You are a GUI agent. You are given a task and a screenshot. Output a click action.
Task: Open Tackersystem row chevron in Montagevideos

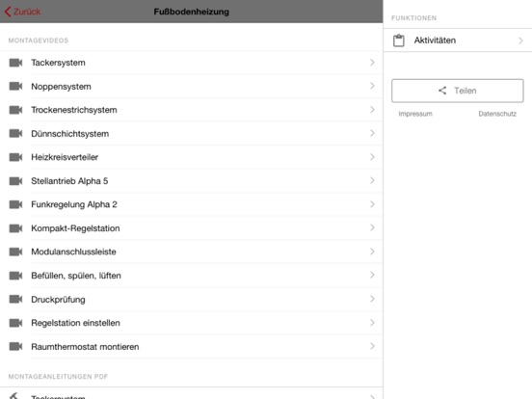[372, 63]
